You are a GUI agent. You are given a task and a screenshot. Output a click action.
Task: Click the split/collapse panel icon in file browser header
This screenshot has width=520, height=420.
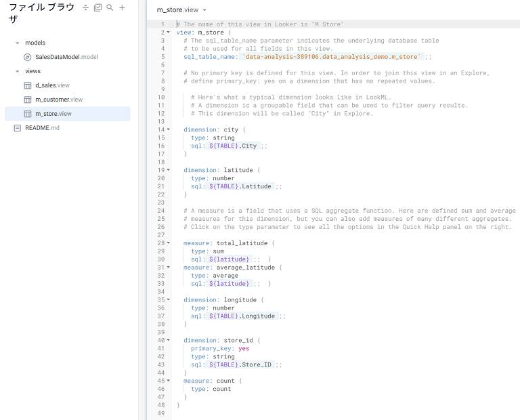[x=85, y=7]
